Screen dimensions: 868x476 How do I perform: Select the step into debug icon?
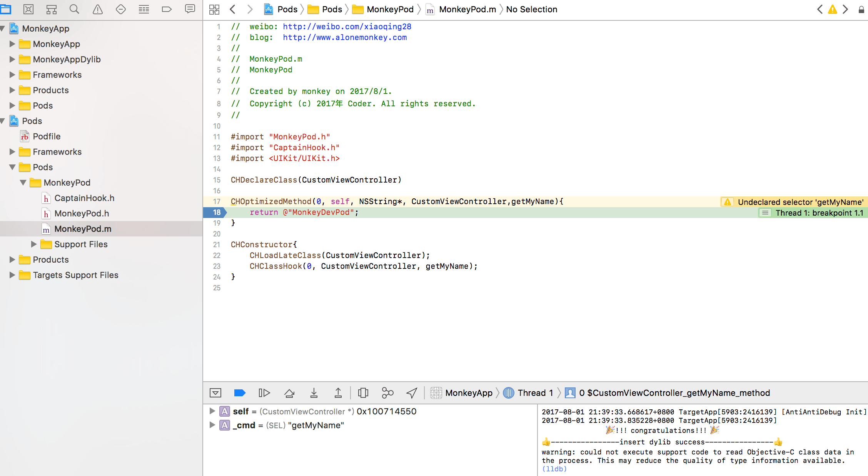pyautogui.click(x=313, y=392)
